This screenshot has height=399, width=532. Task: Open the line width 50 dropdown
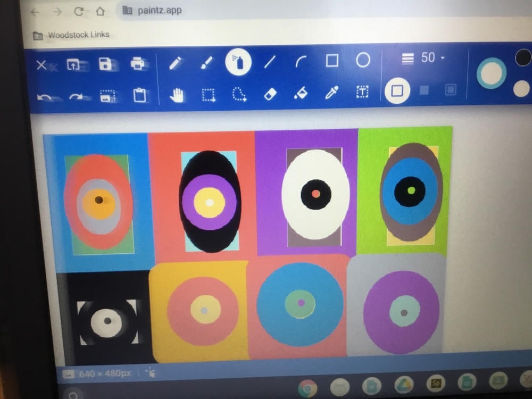tap(433, 57)
